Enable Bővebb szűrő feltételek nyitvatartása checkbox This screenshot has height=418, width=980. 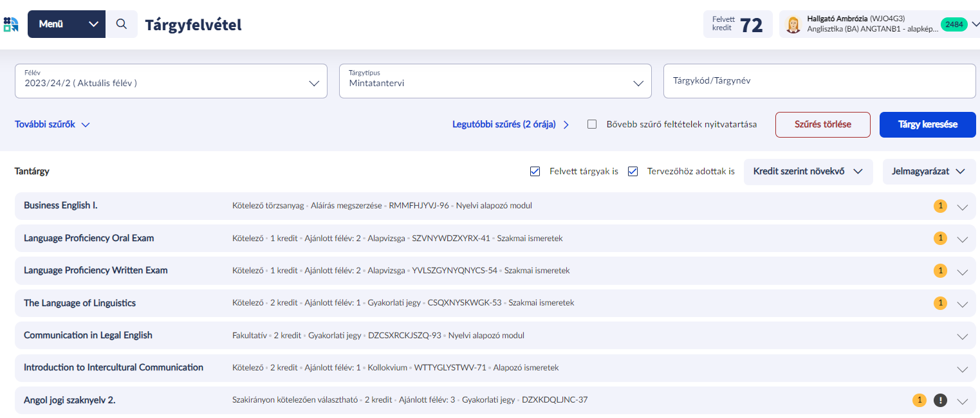pos(592,125)
